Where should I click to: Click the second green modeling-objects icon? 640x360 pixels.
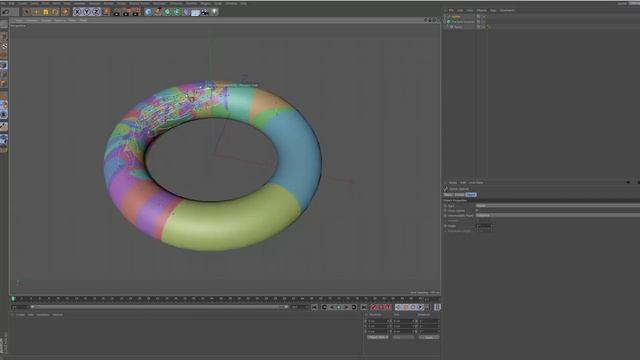point(176,12)
